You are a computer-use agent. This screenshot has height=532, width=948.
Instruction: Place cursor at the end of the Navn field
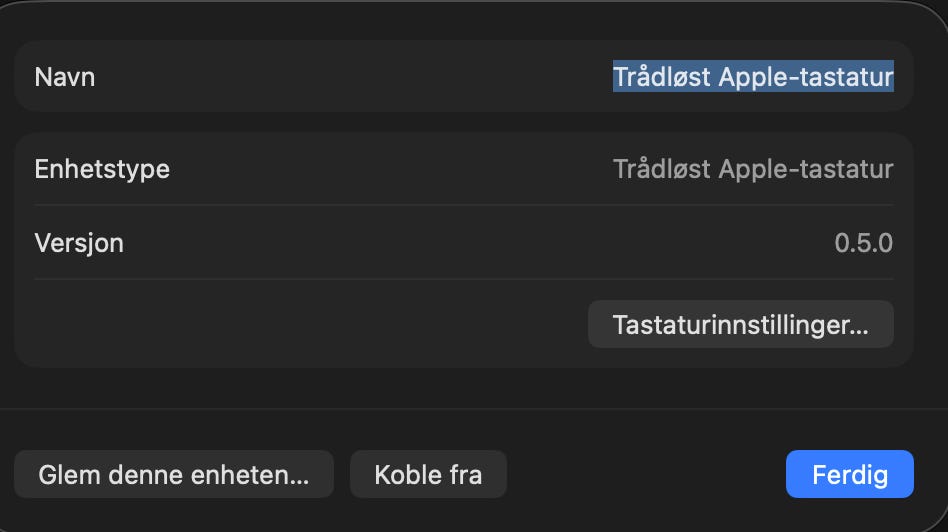(893, 77)
